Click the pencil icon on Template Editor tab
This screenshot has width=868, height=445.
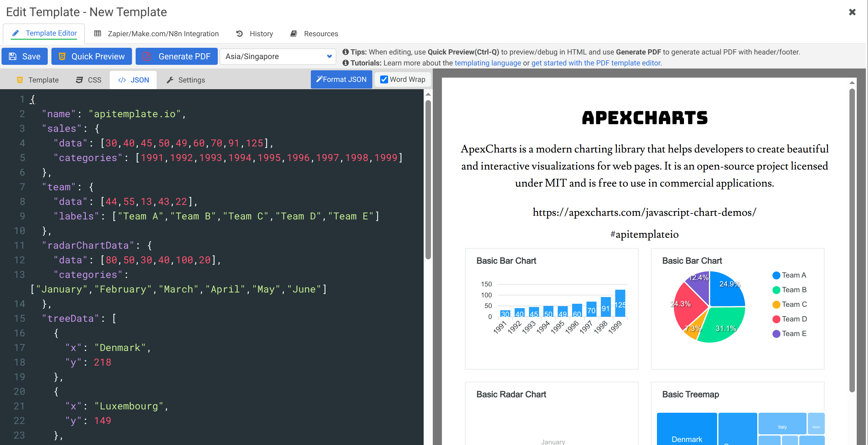pos(16,33)
